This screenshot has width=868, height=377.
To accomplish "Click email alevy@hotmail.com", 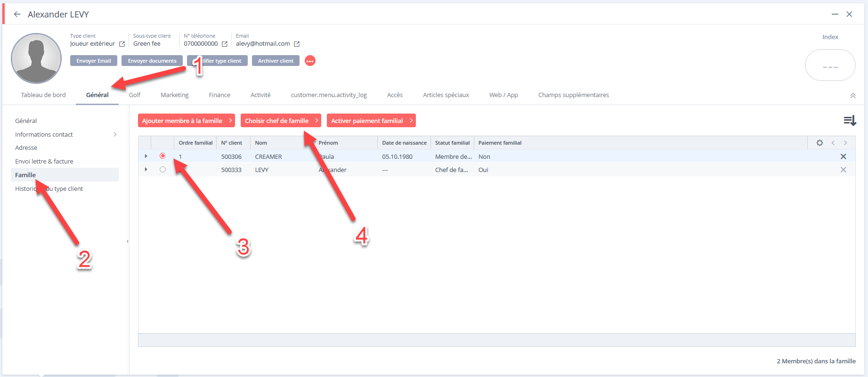I will [x=263, y=43].
